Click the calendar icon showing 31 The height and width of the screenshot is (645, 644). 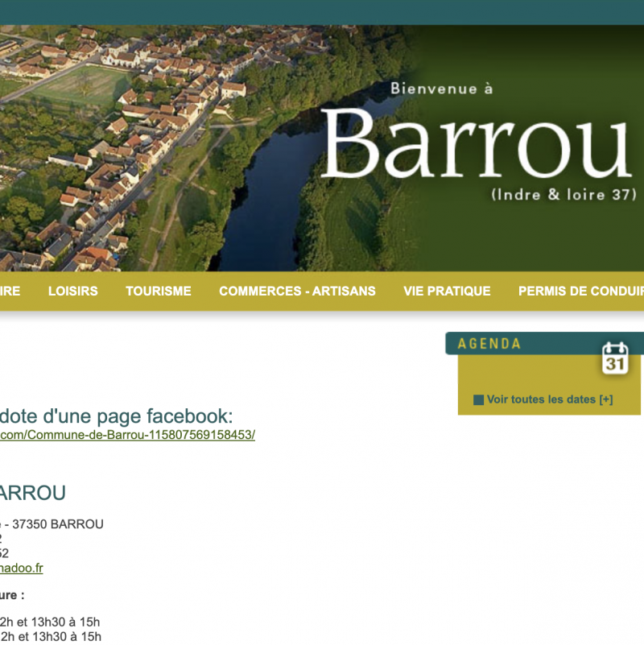[615, 358]
